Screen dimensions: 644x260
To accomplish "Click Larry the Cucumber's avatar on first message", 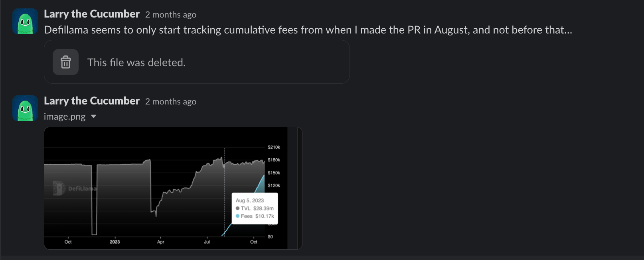I will [x=25, y=22].
